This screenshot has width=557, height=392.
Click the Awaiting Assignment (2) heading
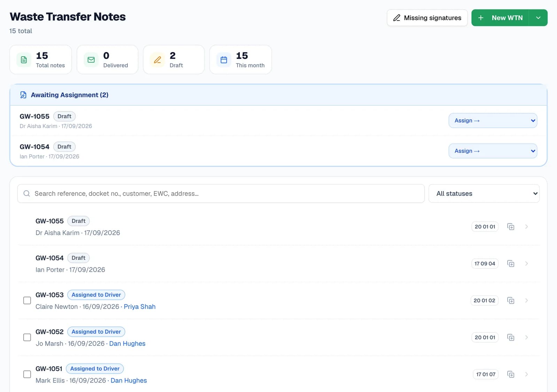point(70,95)
